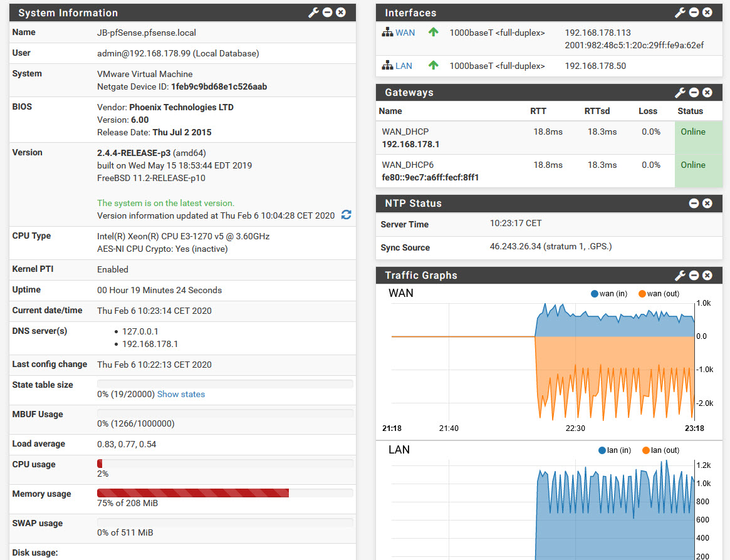Click the State table size bar
730x560 pixels.
[x=225, y=383]
